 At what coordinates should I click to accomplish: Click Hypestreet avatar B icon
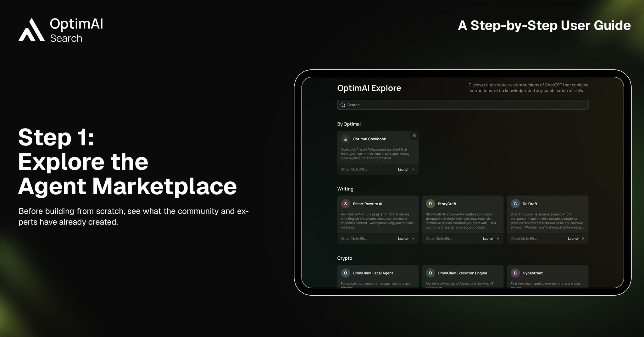point(515,273)
